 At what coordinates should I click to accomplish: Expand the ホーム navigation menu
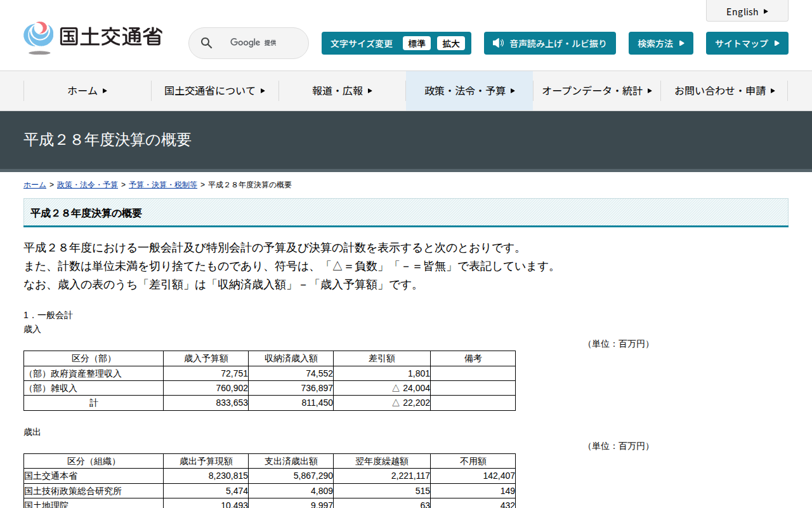(x=88, y=91)
